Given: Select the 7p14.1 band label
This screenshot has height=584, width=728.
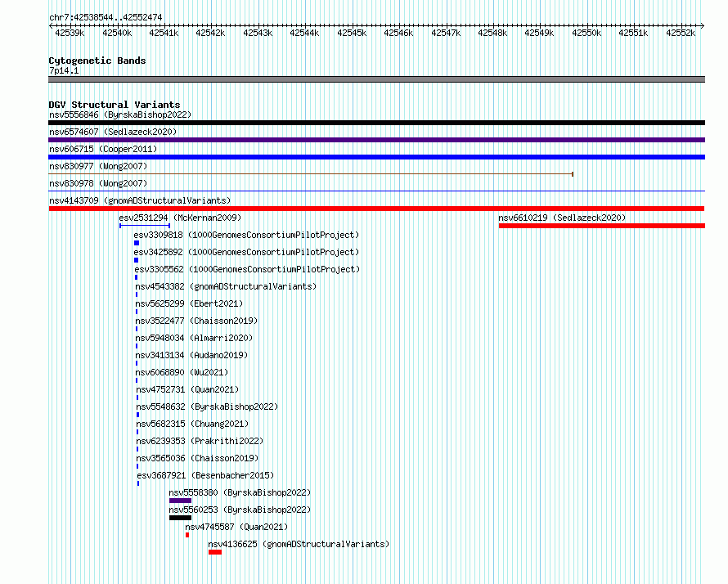Looking at the screenshot, I should (64, 70).
